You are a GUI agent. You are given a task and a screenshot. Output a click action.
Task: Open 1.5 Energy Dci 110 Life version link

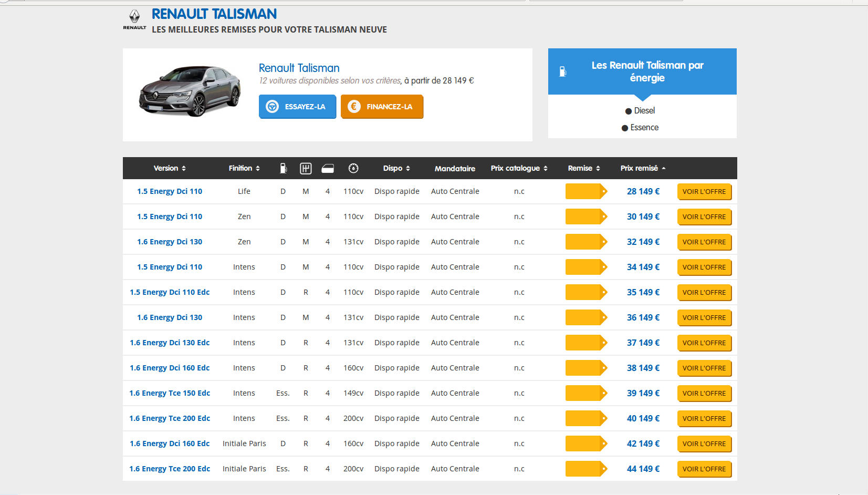pos(170,191)
